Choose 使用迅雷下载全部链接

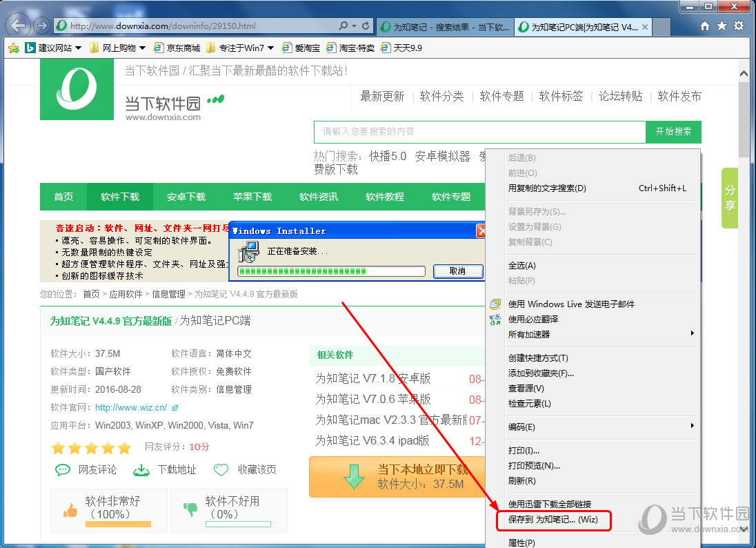(601, 504)
